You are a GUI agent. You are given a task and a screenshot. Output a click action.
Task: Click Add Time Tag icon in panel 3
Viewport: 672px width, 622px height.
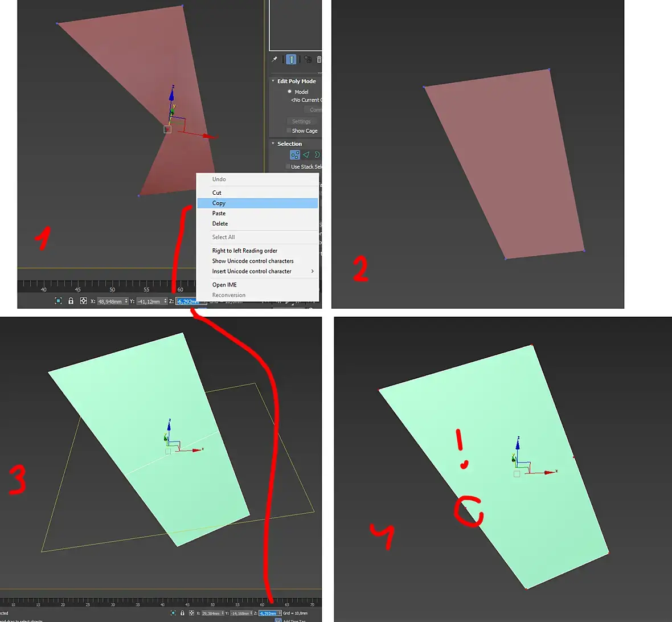click(278, 620)
